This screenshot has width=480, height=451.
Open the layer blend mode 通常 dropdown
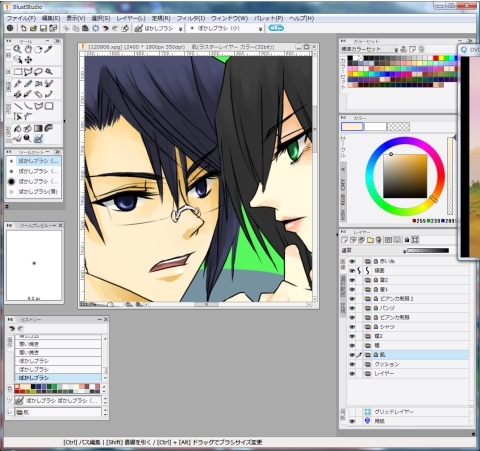(404, 251)
